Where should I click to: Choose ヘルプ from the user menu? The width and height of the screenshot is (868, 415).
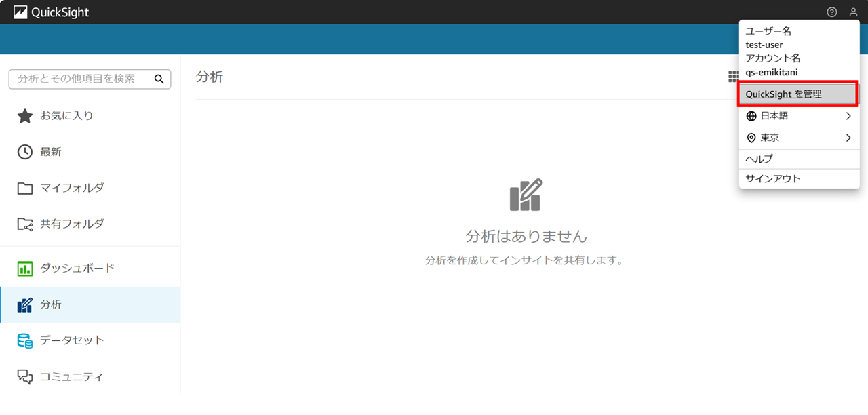tap(799, 159)
